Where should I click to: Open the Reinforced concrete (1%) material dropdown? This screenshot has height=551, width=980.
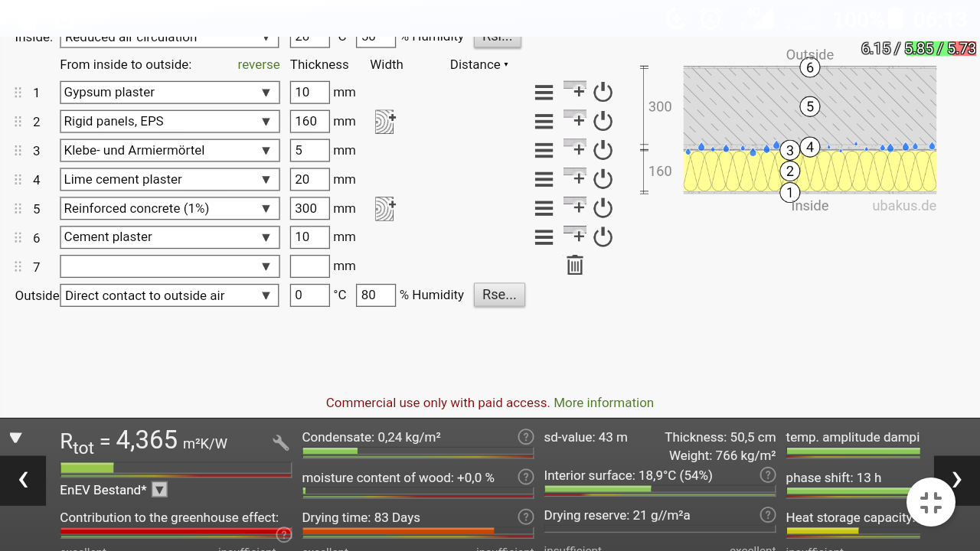[x=169, y=209]
